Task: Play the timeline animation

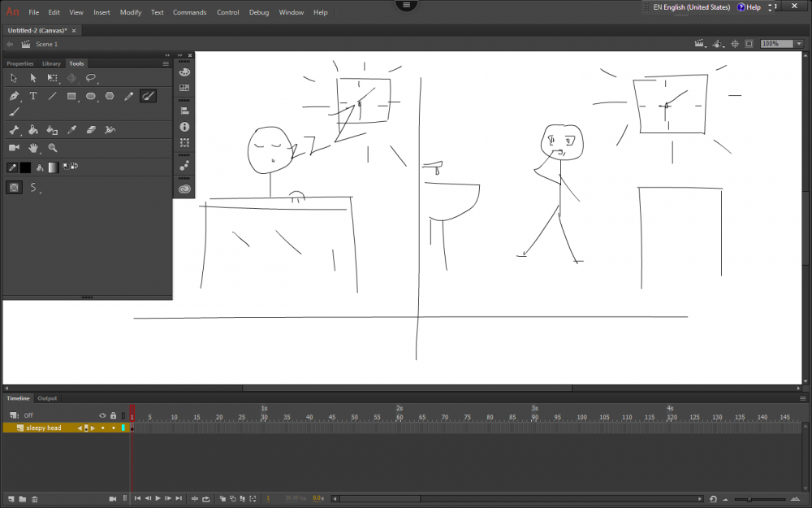Action: tap(158, 499)
